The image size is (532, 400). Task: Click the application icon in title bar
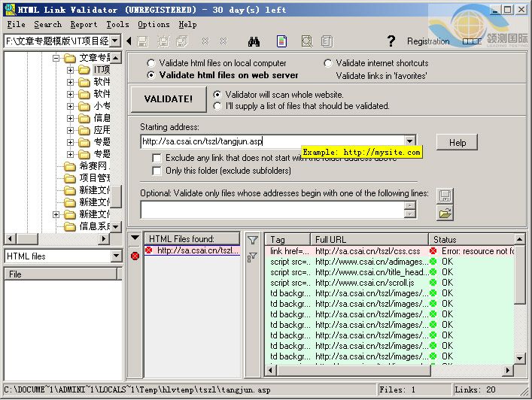coord(11,10)
